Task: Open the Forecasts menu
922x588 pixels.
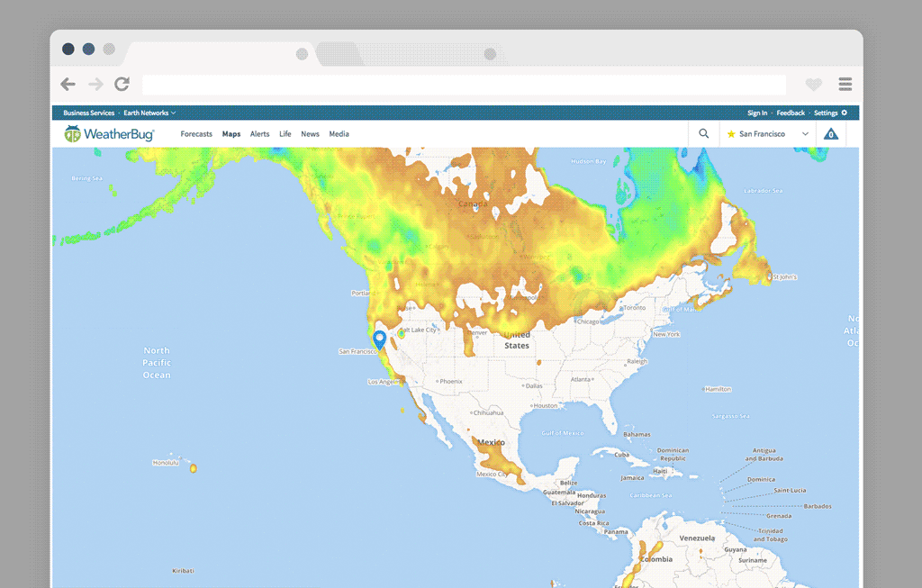Action: point(196,134)
